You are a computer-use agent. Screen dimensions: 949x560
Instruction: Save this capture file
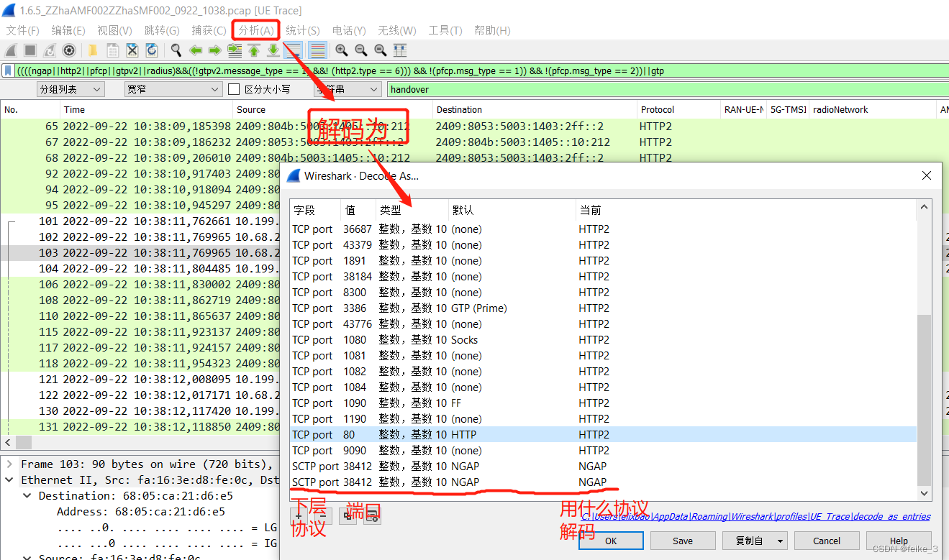tap(113, 50)
